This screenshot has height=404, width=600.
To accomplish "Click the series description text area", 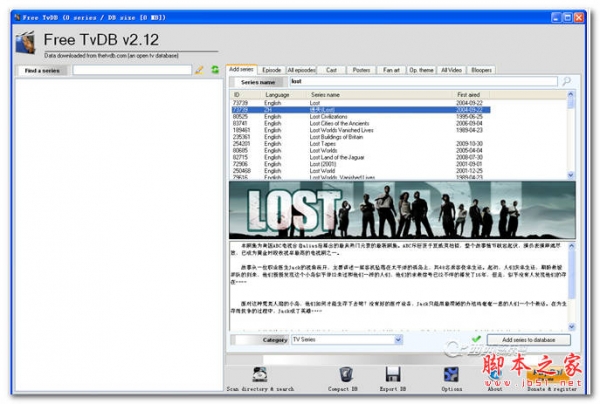I will coord(399,286).
